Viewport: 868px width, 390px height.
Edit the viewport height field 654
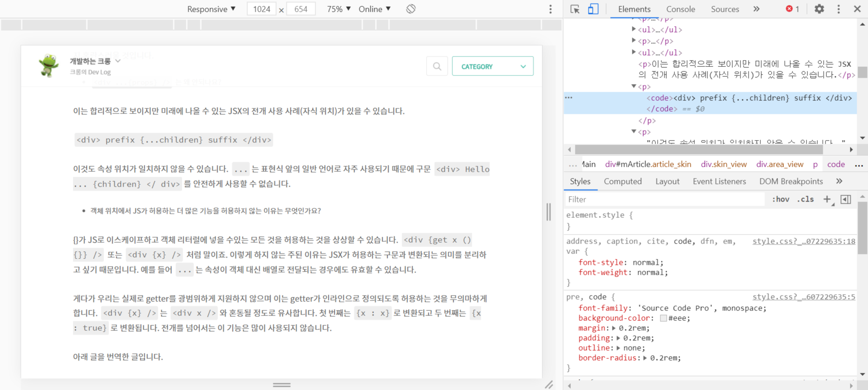coord(301,9)
